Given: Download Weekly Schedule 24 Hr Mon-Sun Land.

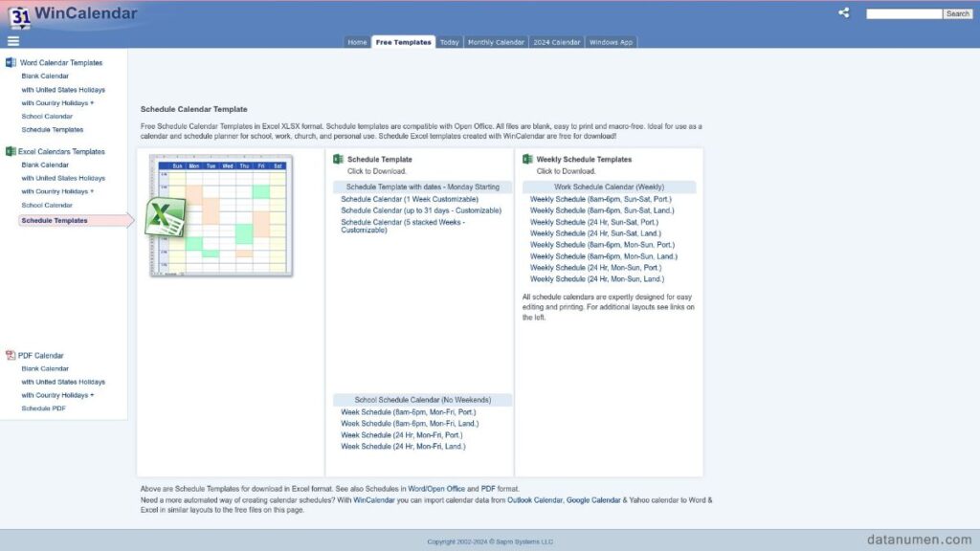Looking at the screenshot, I should (x=597, y=279).
